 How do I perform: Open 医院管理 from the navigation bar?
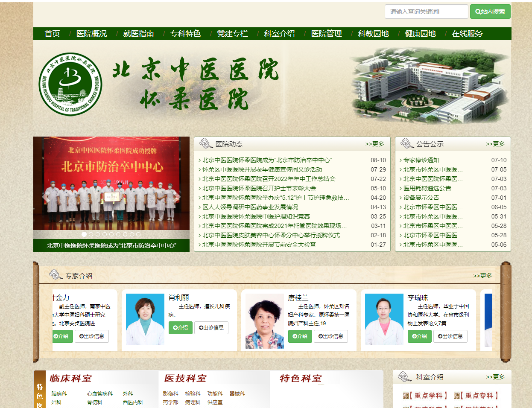326,34
